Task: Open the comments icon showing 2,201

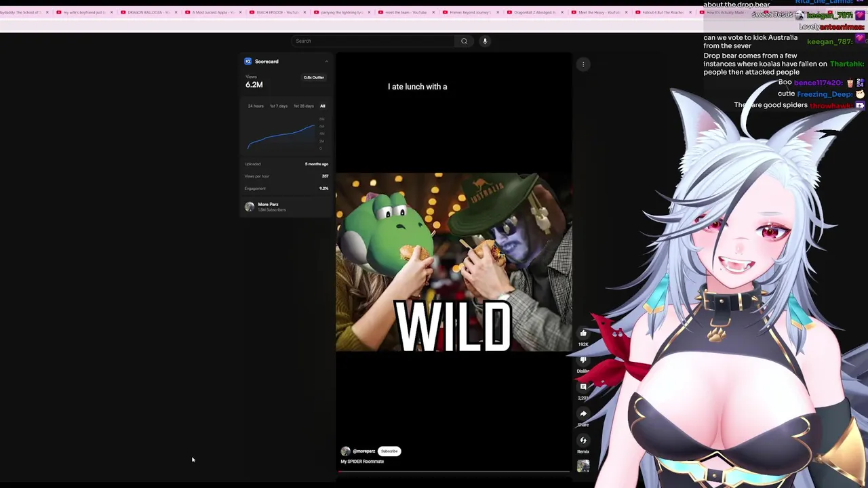Action: pyautogui.click(x=583, y=386)
